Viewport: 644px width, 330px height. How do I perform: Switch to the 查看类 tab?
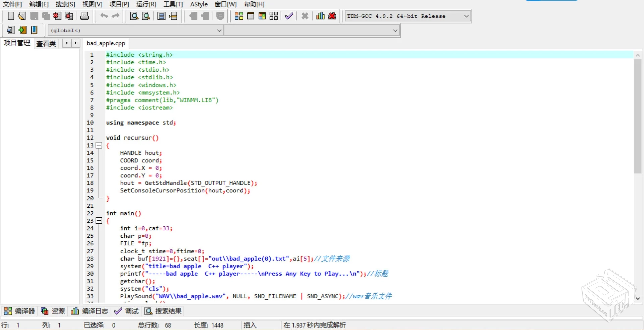coord(46,43)
